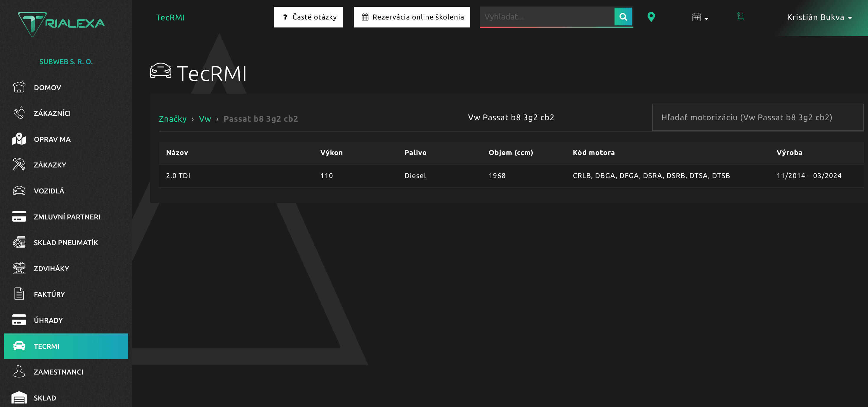The image size is (868, 407).
Task: Click the Zákazky tools icon
Action: coord(19,165)
